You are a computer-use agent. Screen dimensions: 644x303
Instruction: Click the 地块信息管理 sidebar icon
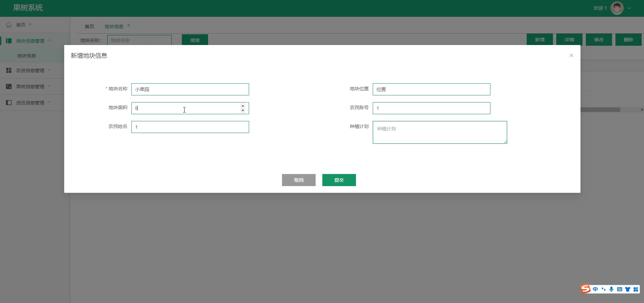[9, 41]
